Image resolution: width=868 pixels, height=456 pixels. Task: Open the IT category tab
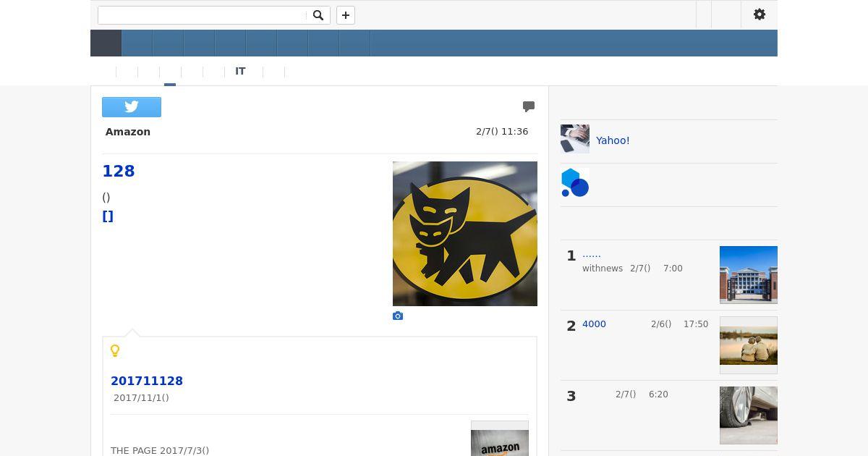[x=240, y=71]
